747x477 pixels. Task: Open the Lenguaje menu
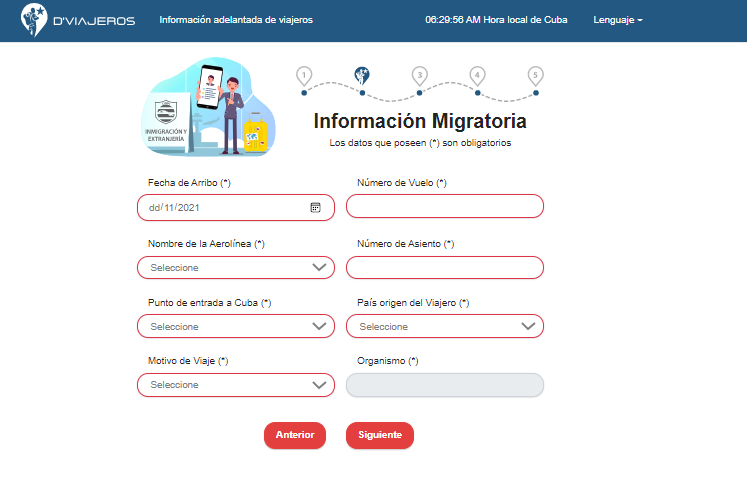coord(617,20)
